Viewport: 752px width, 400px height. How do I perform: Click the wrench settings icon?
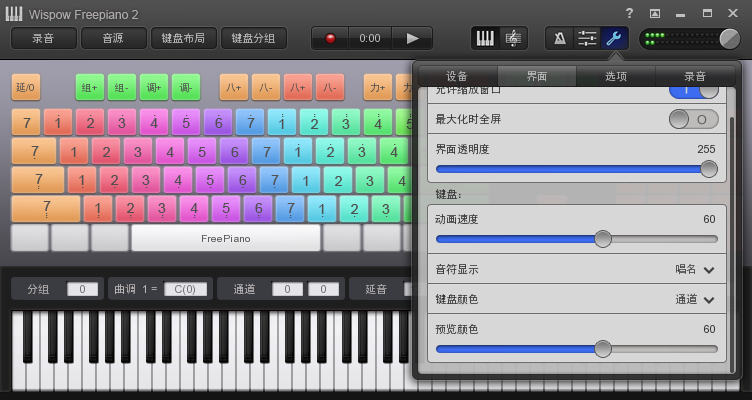[615, 38]
